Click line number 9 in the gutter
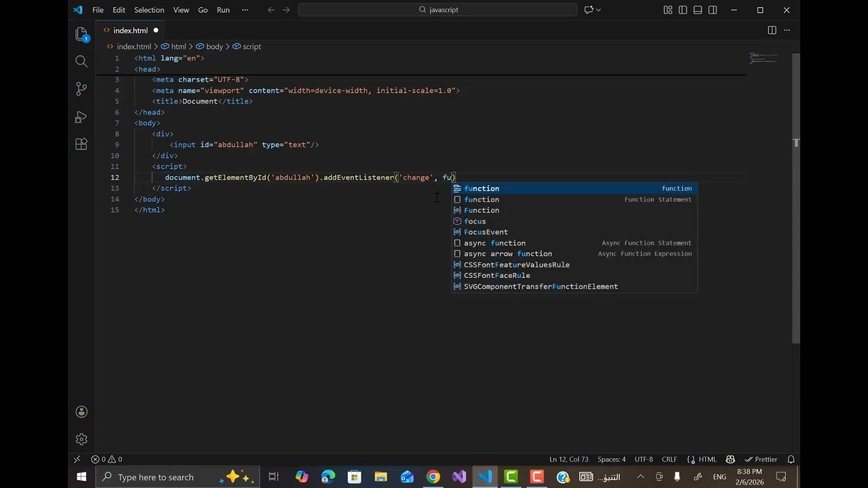868x488 pixels. [x=117, y=144]
